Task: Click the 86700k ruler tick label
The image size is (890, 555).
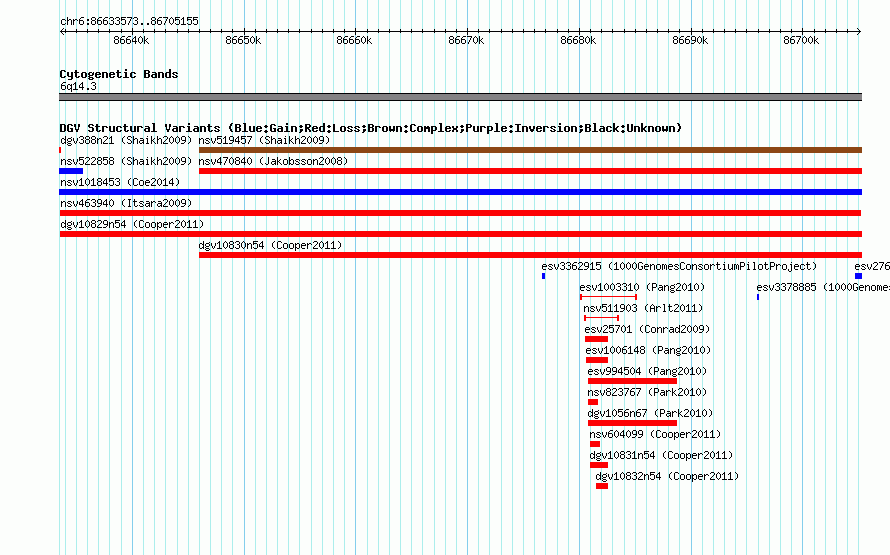Action: 801,40
